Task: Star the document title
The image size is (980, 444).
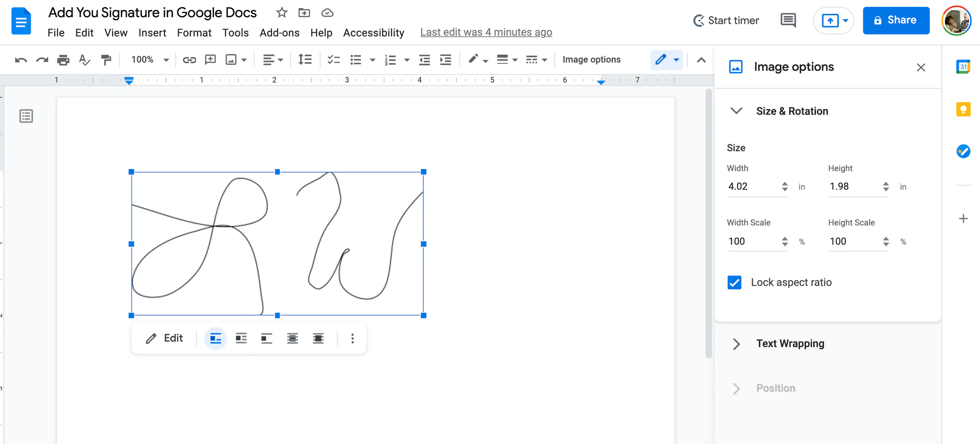Action: pos(281,13)
